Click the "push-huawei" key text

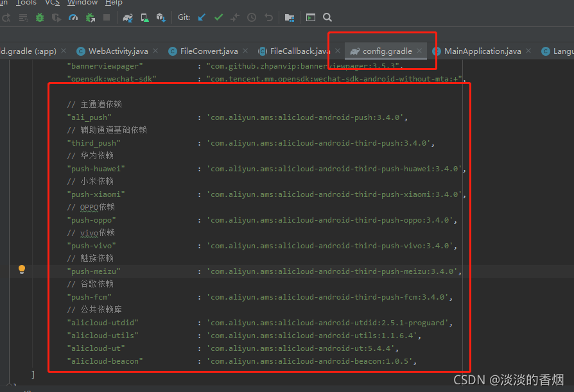pos(96,169)
